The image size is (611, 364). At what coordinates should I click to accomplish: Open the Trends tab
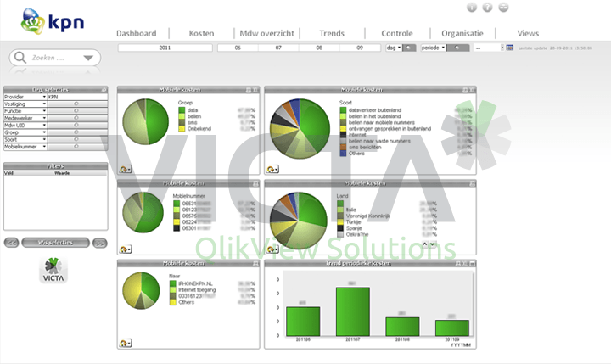click(x=332, y=34)
